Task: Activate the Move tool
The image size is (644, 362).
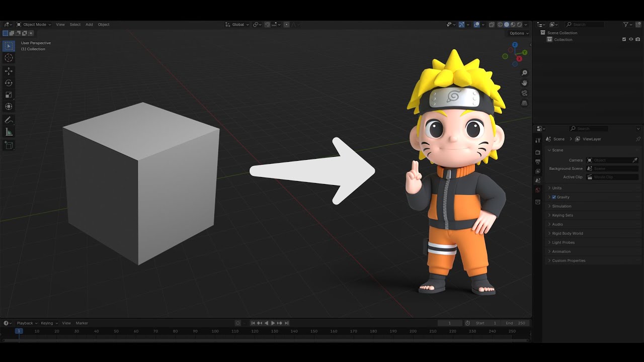Action: point(9,71)
